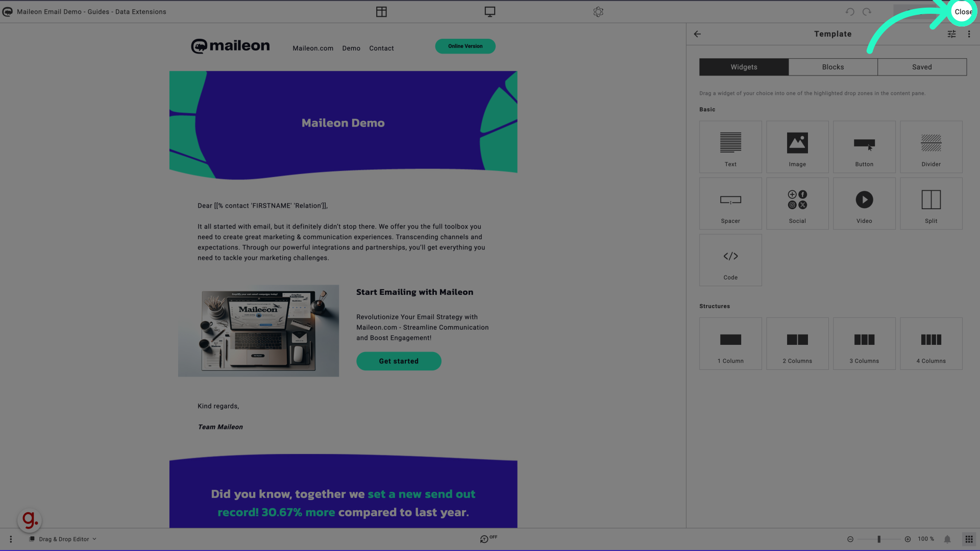Click the back arrow in Template panel
The width and height of the screenshot is (980, 551).
click(x=697, y=34)
